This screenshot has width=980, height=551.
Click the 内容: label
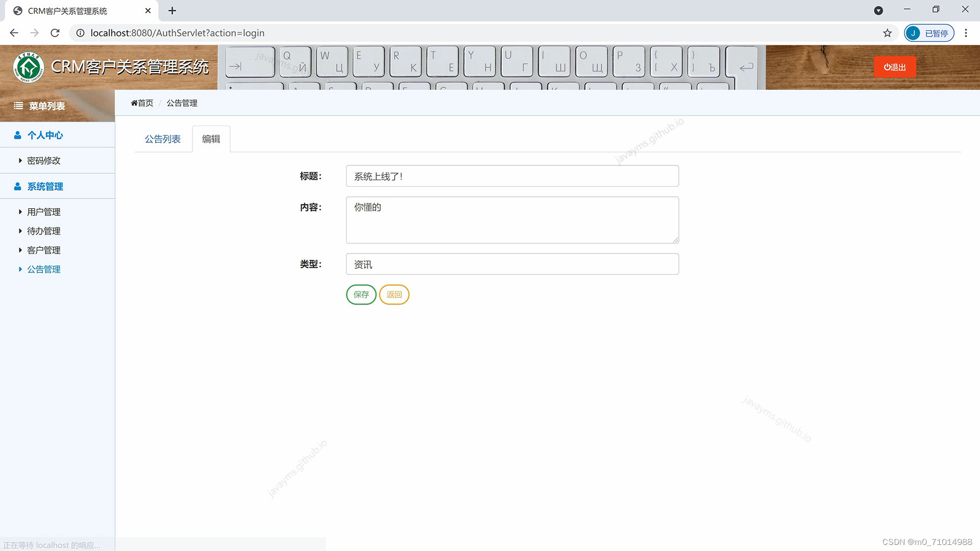click(x=311, y=208)
